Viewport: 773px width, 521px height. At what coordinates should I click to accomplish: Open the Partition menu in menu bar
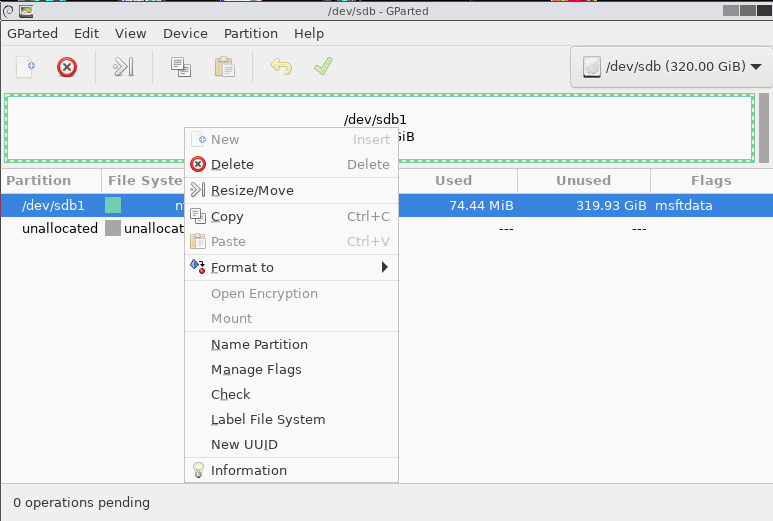tap(250, 33)
